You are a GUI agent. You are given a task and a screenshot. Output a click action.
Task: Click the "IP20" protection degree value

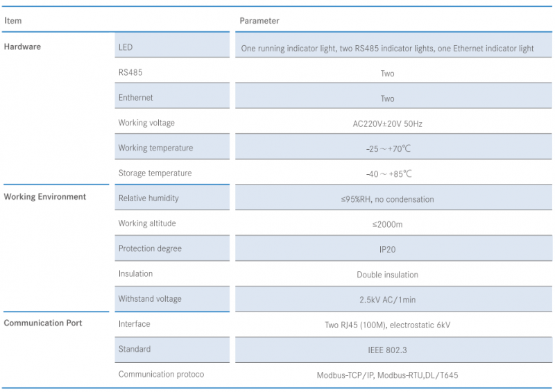(387, 249)
